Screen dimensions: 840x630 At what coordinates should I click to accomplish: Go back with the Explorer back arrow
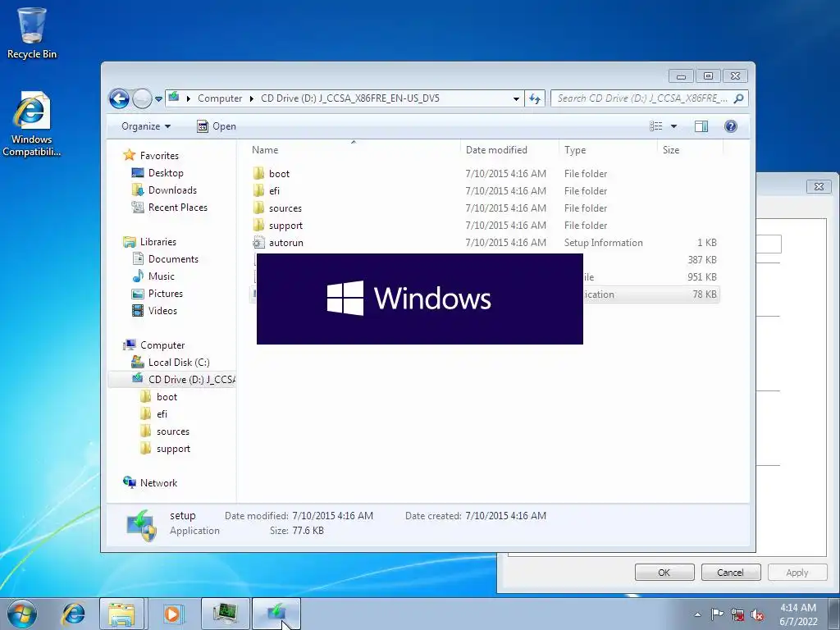pyautogui.click(x=119, y=98)
